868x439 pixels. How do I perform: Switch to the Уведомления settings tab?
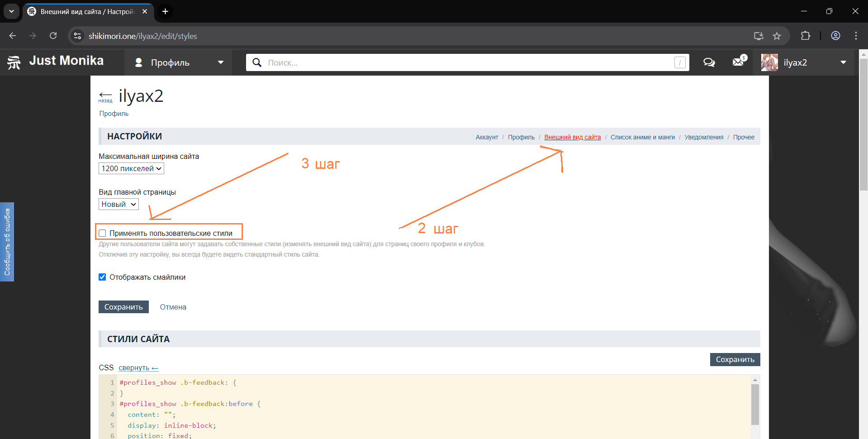[x=703, y=137]
